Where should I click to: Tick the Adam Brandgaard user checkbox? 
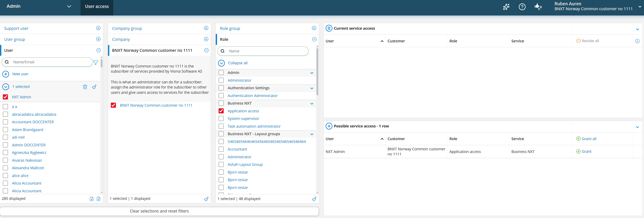[x=5, y=130]
